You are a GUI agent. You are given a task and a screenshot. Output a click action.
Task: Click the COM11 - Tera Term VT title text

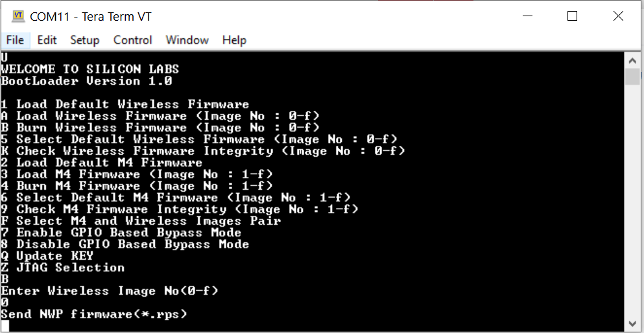click(91, 16)
